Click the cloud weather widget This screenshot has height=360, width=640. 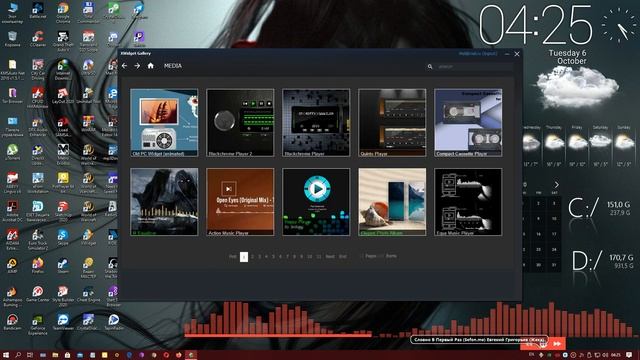click(x=578, y=87)
